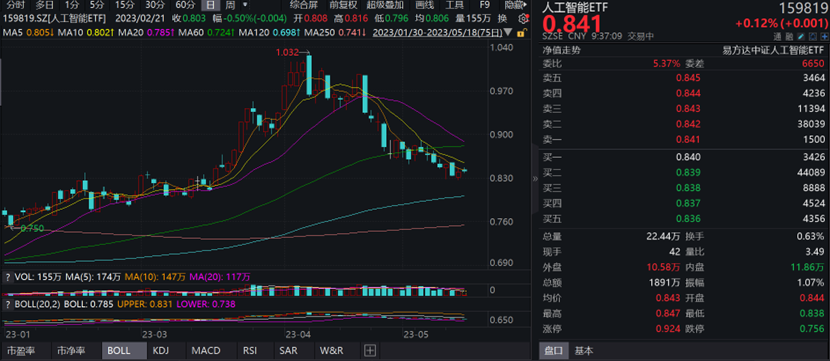Switch to 5分 chart period
This screenshot has width=830, height=361.
[97, 5]
